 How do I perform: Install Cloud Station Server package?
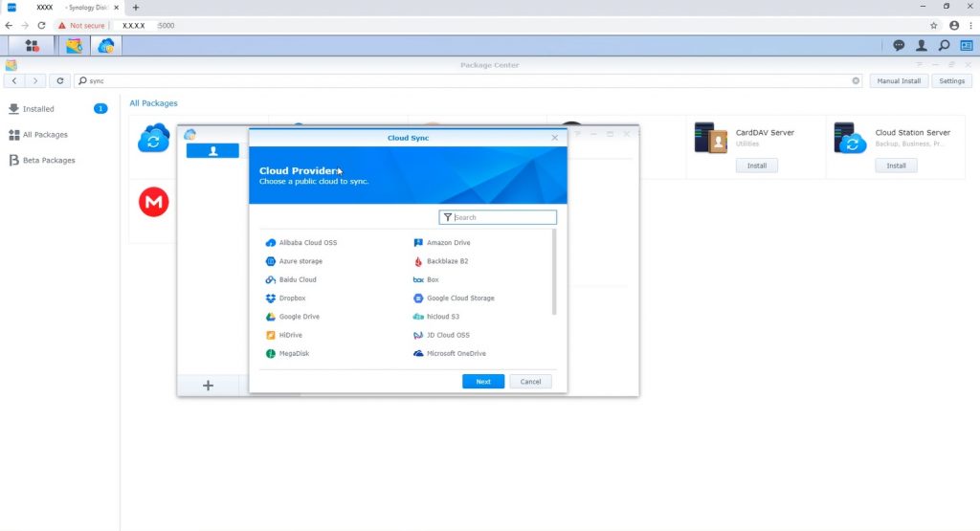click(896, 166)
